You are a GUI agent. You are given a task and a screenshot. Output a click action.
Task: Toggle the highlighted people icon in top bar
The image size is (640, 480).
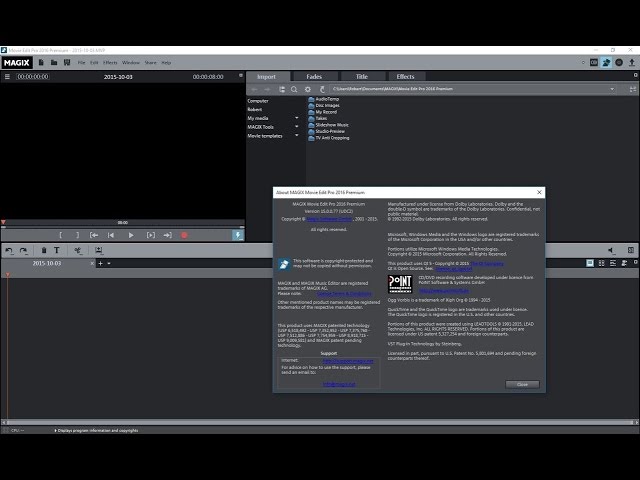tap(606, 62)
